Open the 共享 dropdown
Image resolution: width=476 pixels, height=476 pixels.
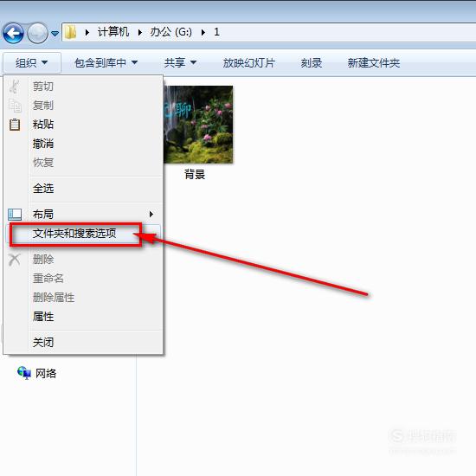point(180,63)
